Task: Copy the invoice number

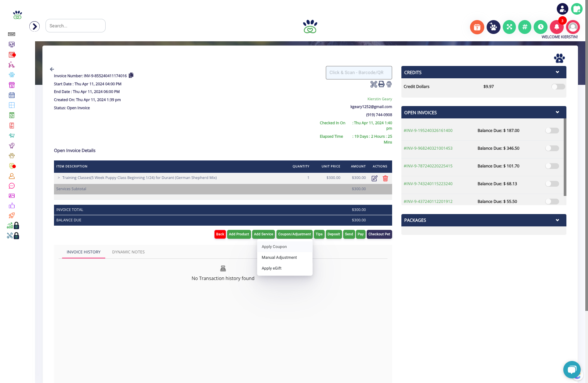Action: 131,75
